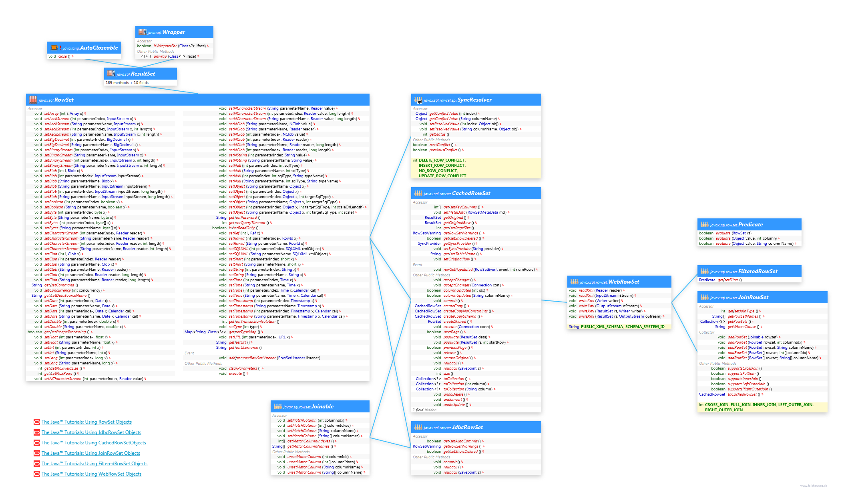Click red icon beside Using JoinRowSet Objects link

(37, 453)
